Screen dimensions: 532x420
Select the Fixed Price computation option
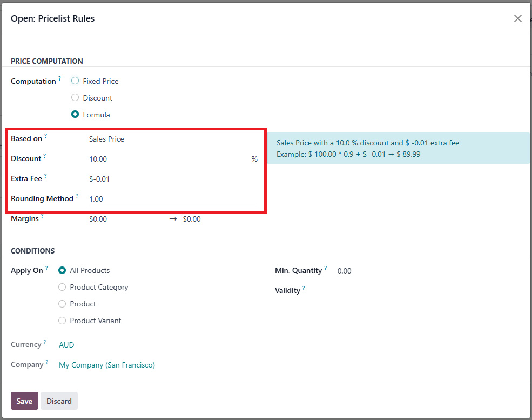75,81
